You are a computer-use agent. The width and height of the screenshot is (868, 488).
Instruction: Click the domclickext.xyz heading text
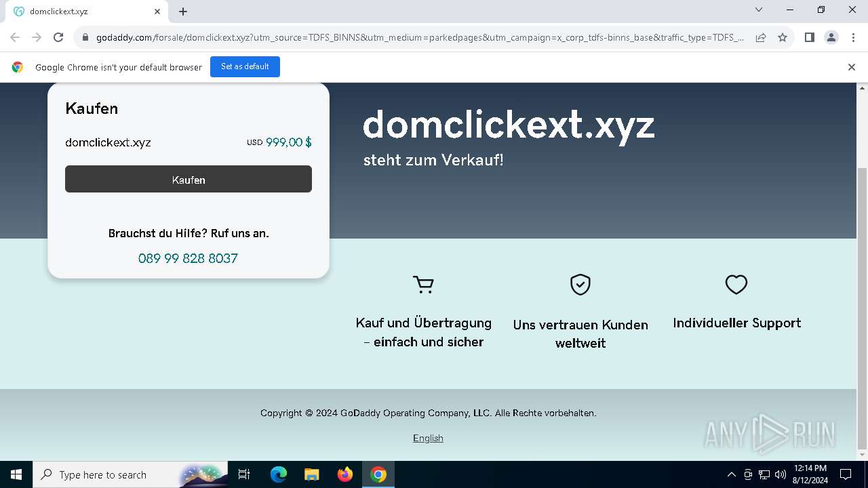pos(509,124)
